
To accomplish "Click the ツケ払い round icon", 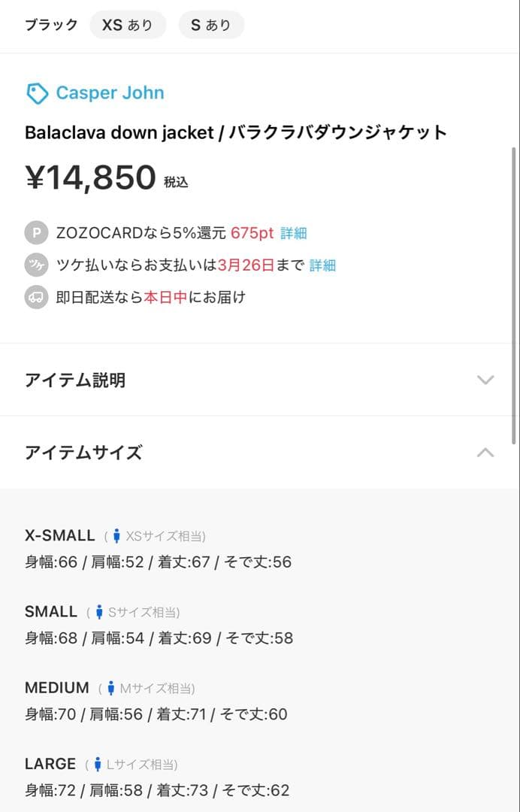I will click(35, 265).
